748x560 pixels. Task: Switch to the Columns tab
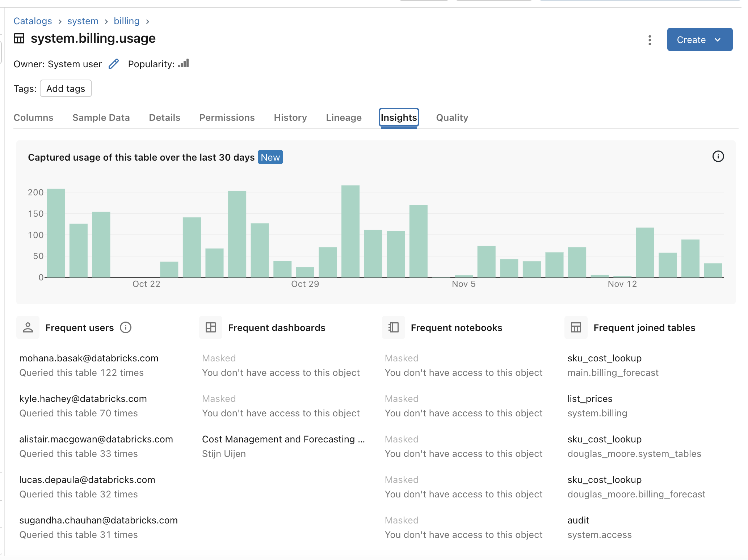34,117
